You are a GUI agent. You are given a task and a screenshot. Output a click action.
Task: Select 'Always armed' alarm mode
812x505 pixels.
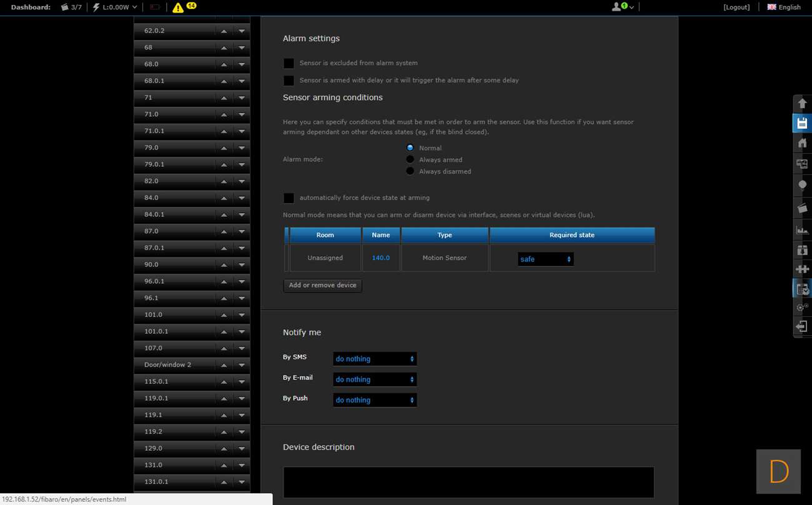(x=410, y=159)
